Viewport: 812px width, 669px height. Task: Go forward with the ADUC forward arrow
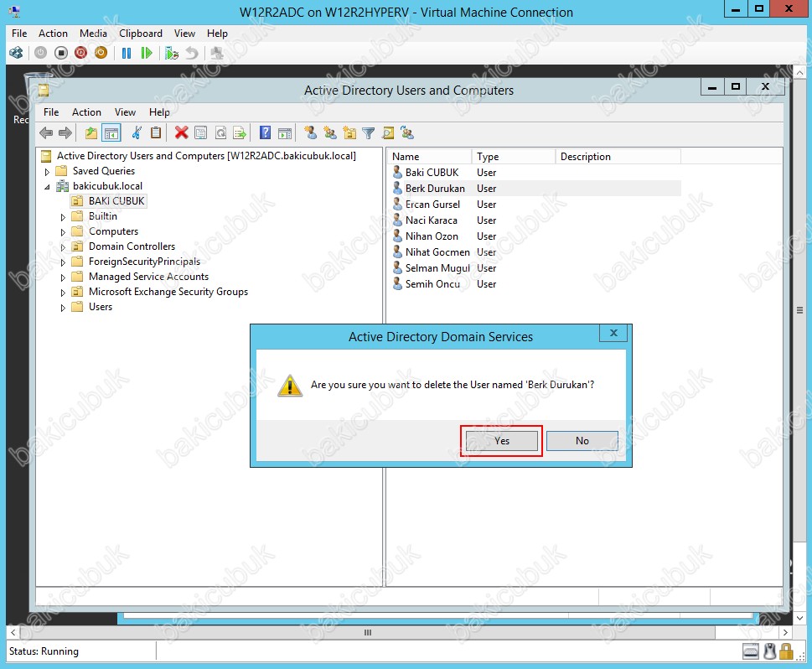click(65, 133)
